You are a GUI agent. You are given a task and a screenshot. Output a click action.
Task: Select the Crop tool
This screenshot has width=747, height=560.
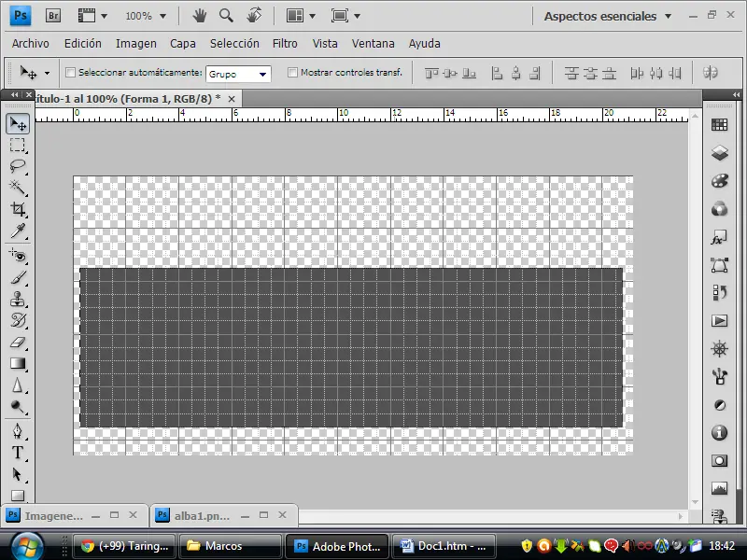coord(18,209)
